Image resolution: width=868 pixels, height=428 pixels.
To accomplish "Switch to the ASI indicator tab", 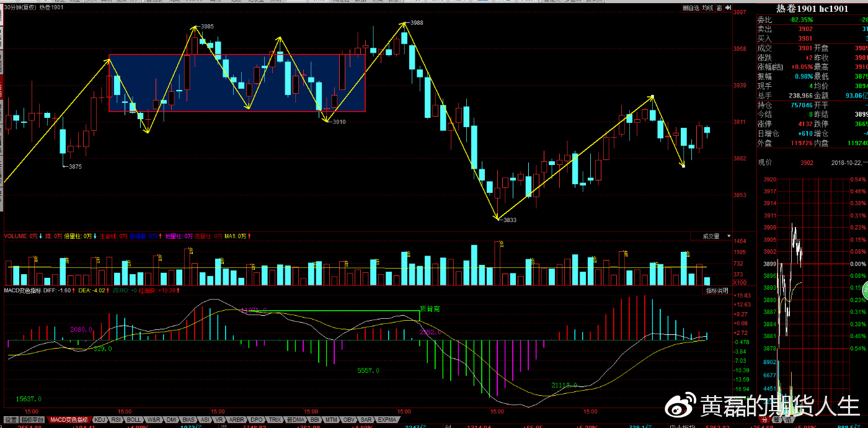I will (x=205, y=420).
